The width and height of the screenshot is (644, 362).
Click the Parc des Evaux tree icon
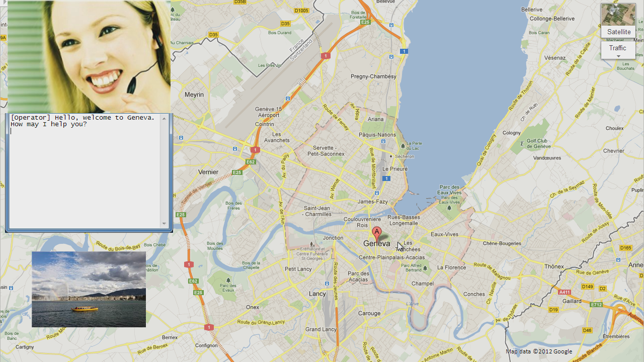click(x=228, y=280)
